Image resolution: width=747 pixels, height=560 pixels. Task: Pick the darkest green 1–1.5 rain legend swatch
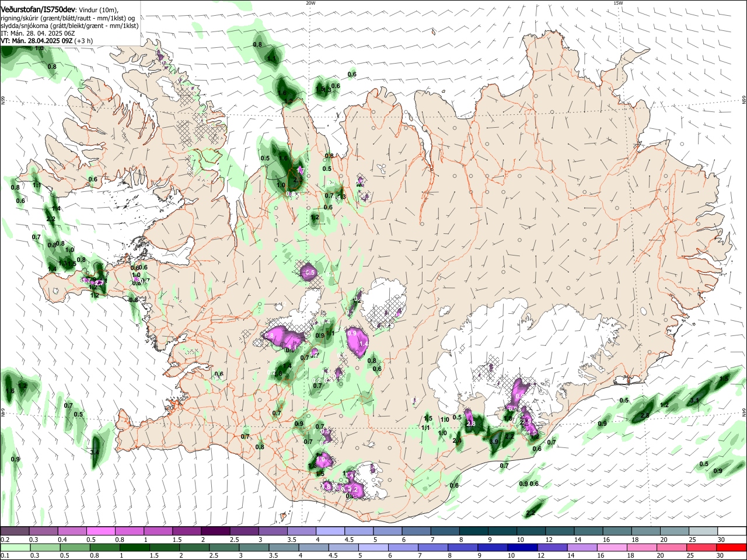coord(134,547)
